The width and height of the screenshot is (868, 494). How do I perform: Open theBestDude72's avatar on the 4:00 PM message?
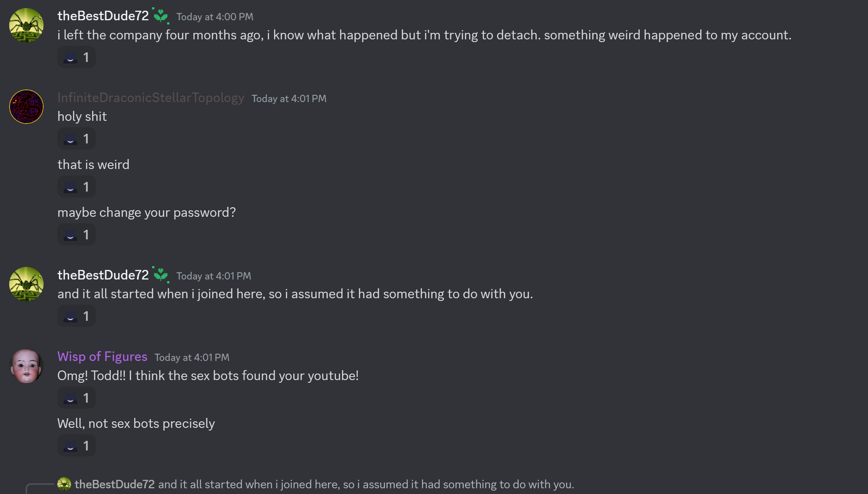click(26, 25)
